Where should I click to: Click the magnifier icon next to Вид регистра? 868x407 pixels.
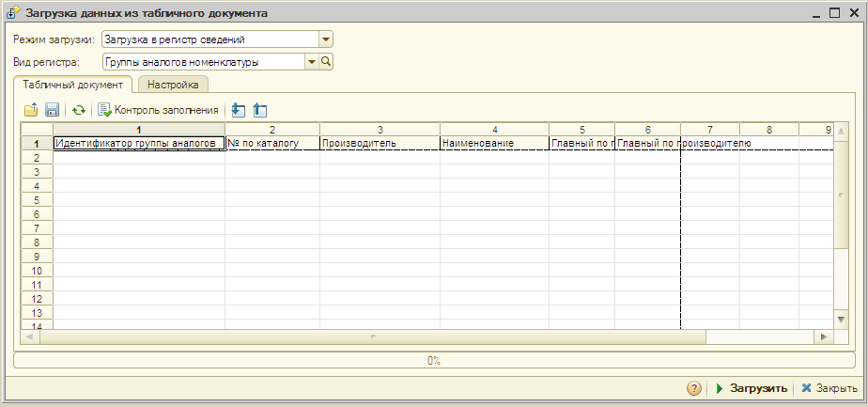[327, 62]
